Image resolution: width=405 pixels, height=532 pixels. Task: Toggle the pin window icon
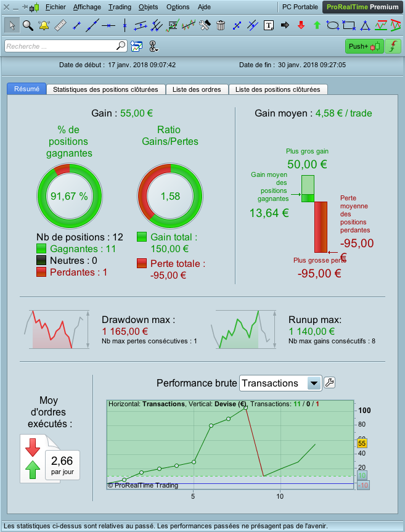(25, 7)
